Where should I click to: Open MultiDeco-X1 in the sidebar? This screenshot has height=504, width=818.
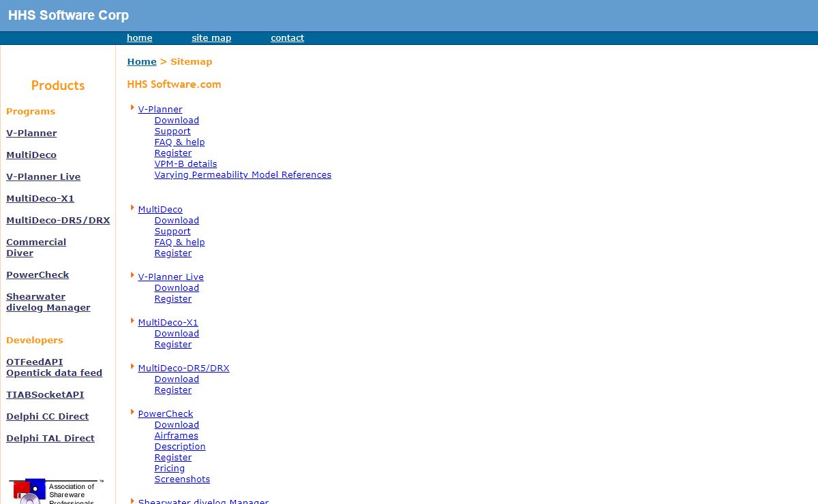pos(40,198)
